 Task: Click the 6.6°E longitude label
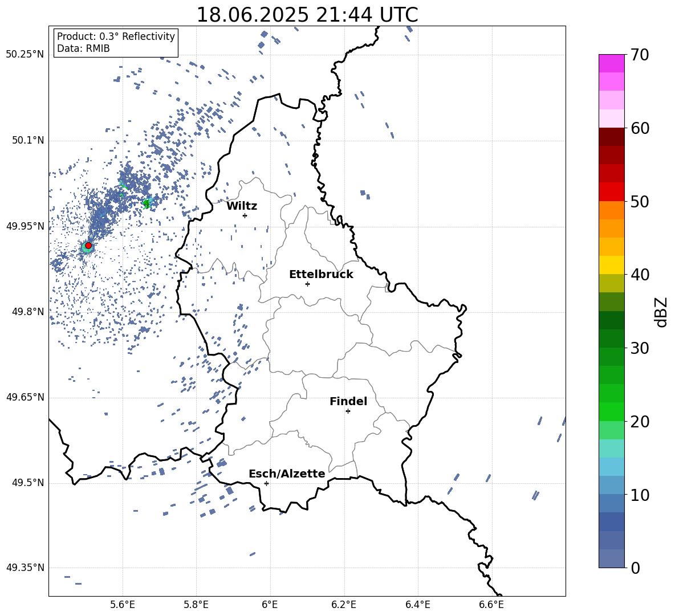point(491,605)
